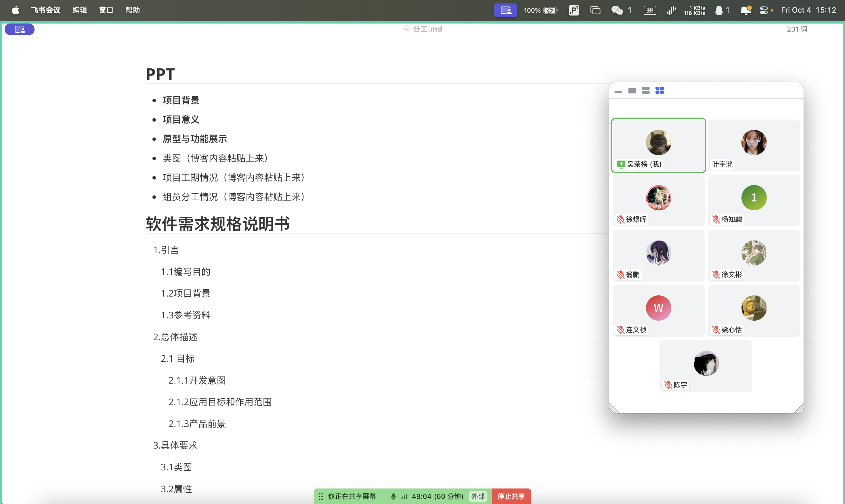The height and width of the screenshot is (504, 845).
Task: Toggle the microphone in the green sharing bar
Action: point(393,496)
